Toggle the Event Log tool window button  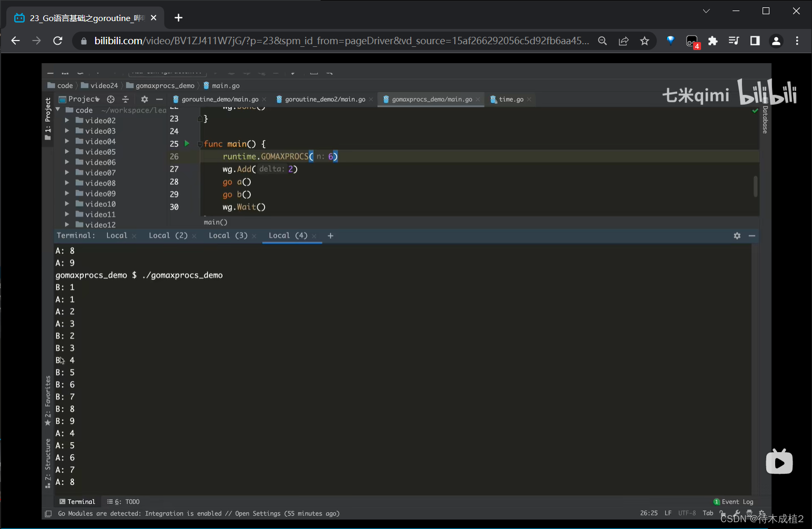click(734, 502)
